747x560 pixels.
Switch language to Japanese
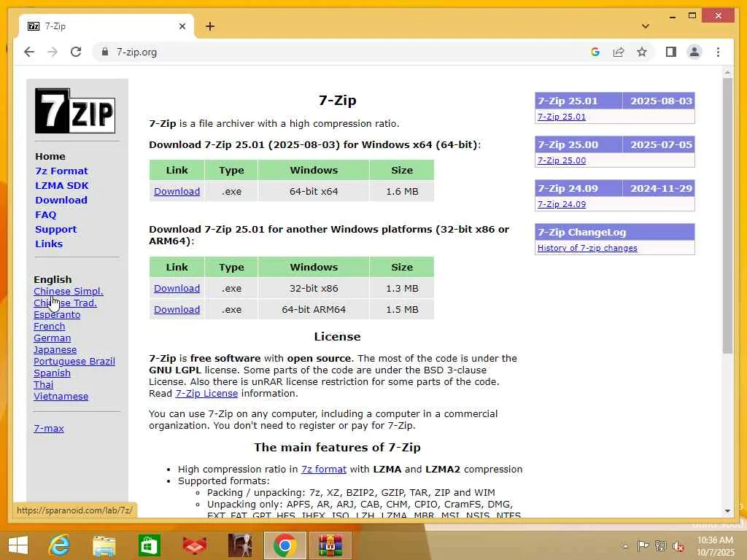55,349
